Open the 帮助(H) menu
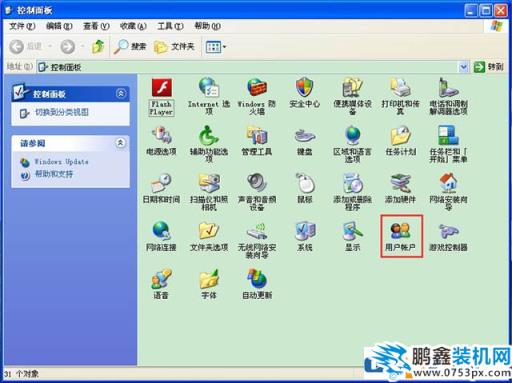The height and width of the screenshot is (383, 512). pyautogui.click(x=207, y=26)
